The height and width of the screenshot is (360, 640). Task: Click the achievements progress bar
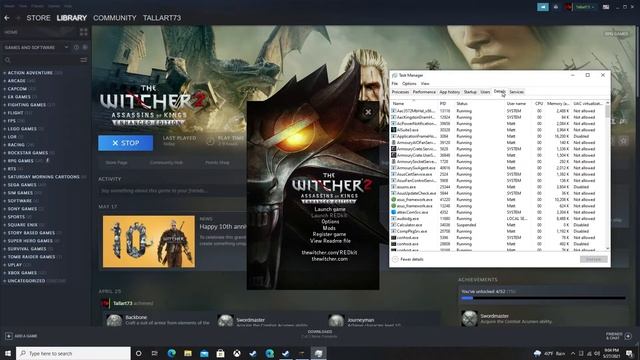click(543, 298)
